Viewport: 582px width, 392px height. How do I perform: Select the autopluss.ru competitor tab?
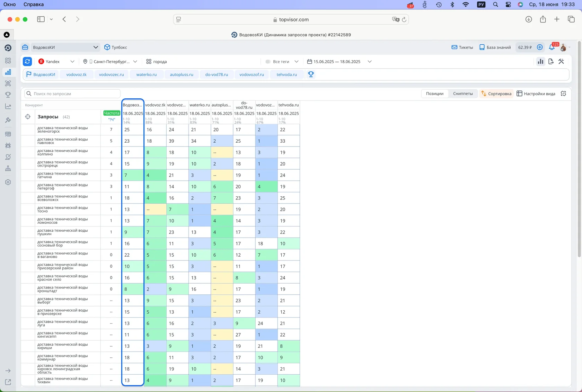(x=182, y=74)
